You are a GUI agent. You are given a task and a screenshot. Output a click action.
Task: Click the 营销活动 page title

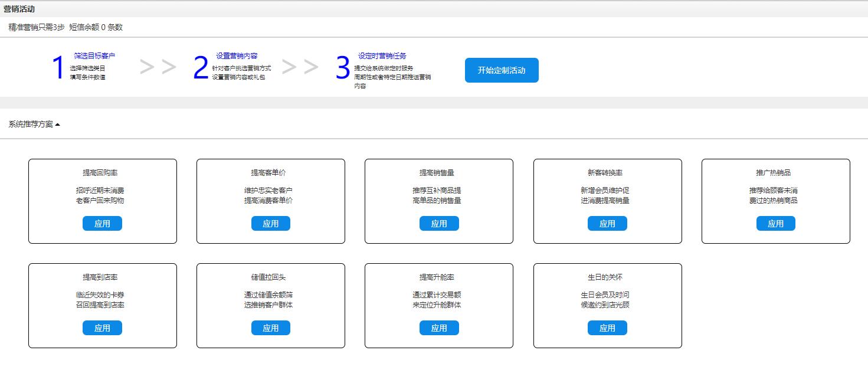tap(19, 8)
